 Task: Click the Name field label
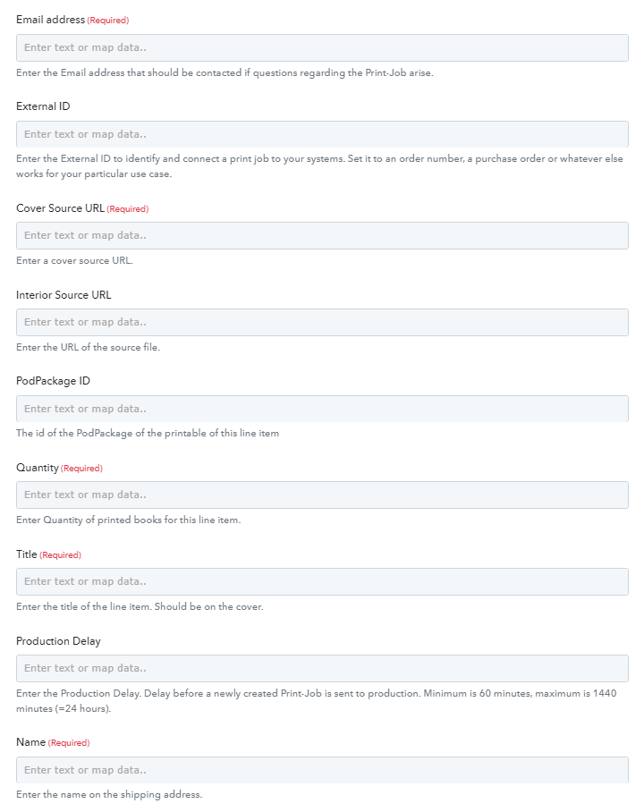(x=30, y=742)
